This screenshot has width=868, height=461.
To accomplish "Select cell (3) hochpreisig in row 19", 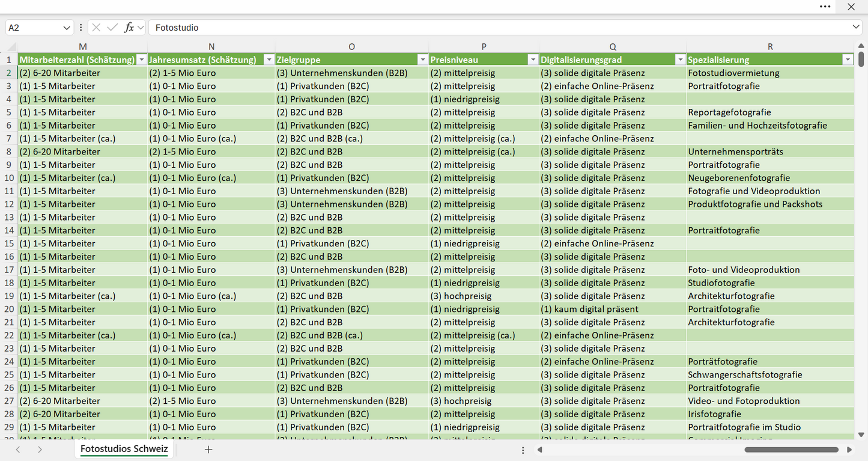I will coord(484,296).
